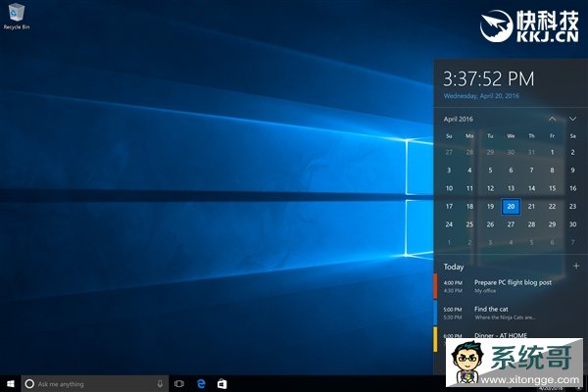This screenshot has height=392, width=588.
Task: Select April 17 in the calendar
Action: coord(449,207)
